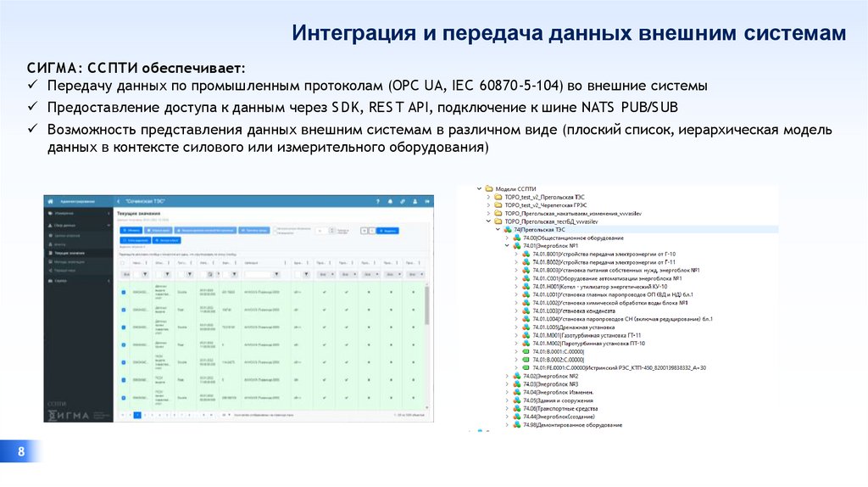
Task: Click green icon of 74.01:B.0001:C.00000
Action: coord(526,352)
